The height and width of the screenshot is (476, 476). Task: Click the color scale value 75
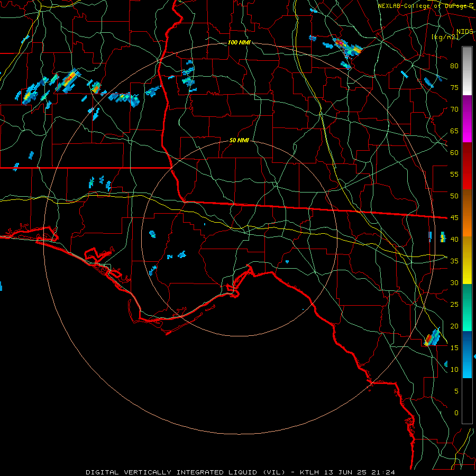(x=454, y=87)
